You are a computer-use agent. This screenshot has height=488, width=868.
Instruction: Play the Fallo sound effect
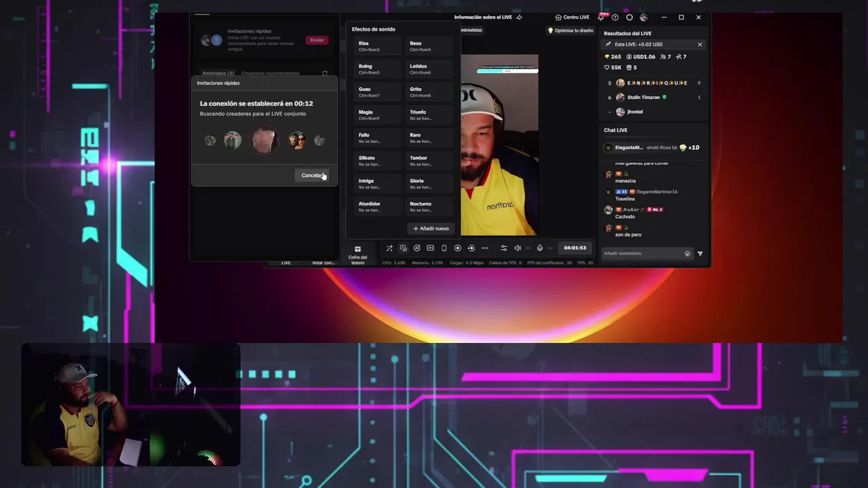[378, 138]
